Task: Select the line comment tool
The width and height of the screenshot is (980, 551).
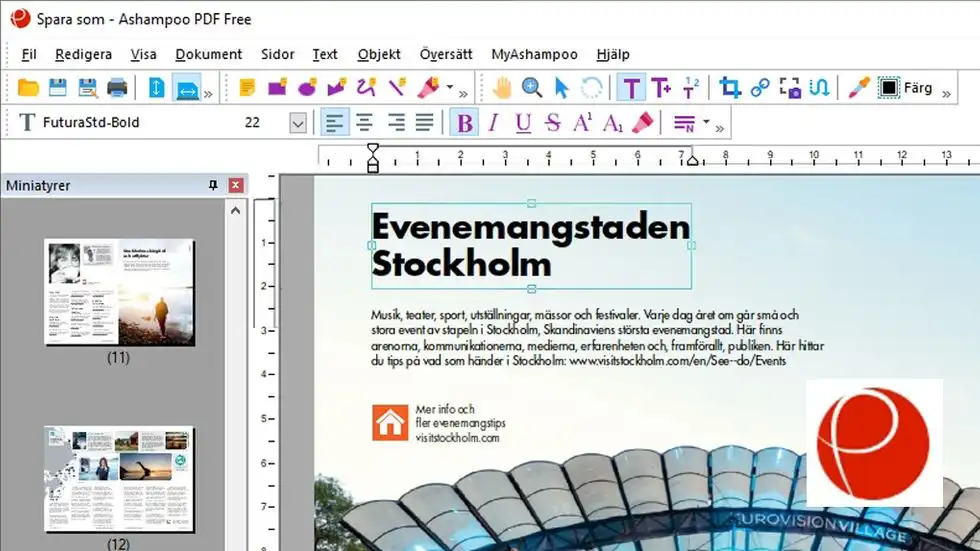Action: click(396, 88)
